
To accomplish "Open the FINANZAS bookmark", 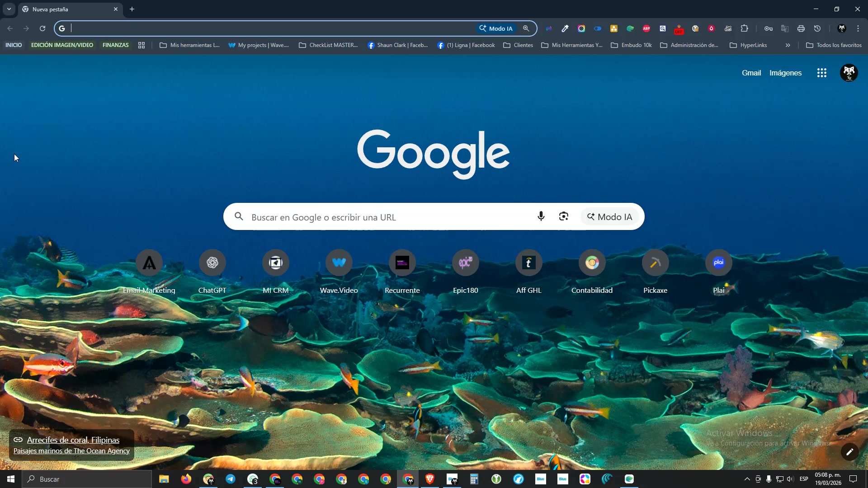I will (115, 45).
